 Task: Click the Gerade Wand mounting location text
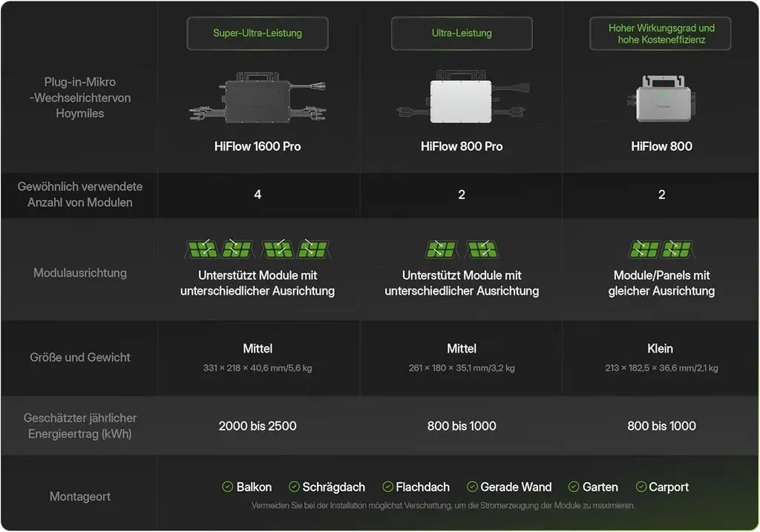pyautogui.click(x=516, y=487)
